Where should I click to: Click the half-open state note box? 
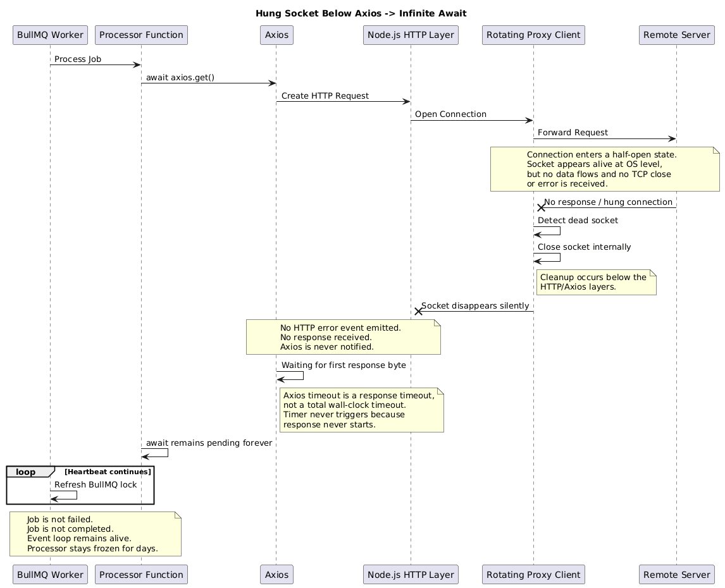(605, 169)
